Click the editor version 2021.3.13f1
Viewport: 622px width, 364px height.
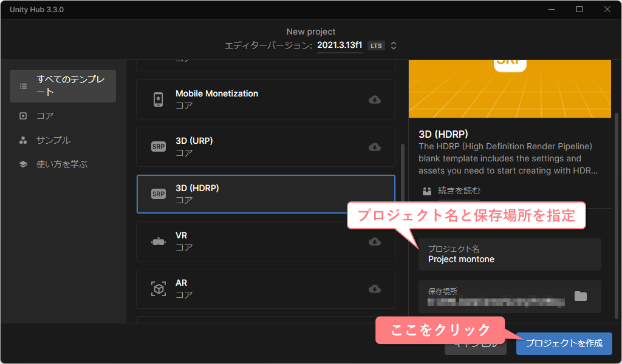point(340,45)
